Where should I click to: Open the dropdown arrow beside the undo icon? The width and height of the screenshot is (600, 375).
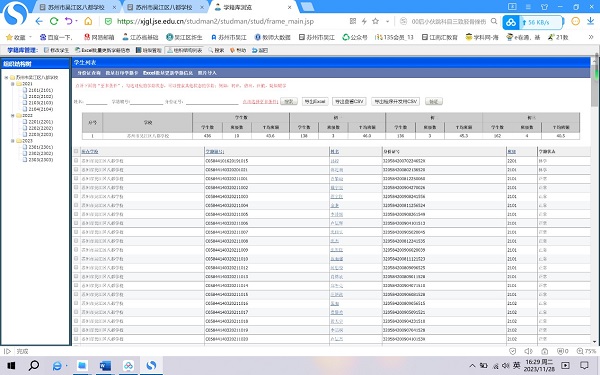point(77,21)
